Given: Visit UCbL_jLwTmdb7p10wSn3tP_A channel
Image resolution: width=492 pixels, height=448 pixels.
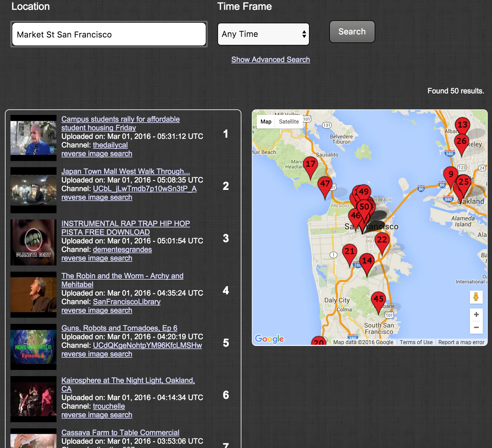Looking at the screenshot, I should 145,189.
